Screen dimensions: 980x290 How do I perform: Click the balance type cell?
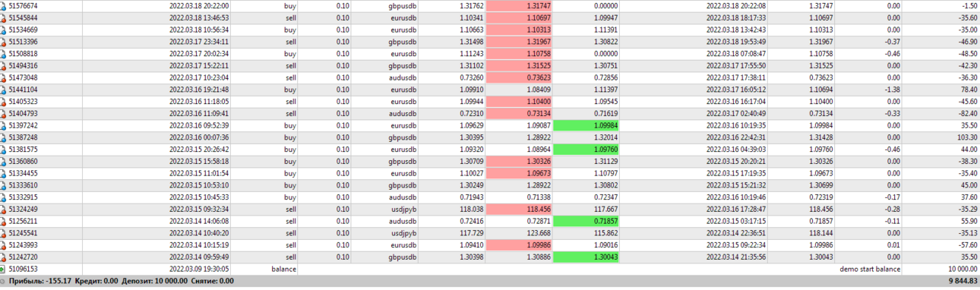click(283, 269)
